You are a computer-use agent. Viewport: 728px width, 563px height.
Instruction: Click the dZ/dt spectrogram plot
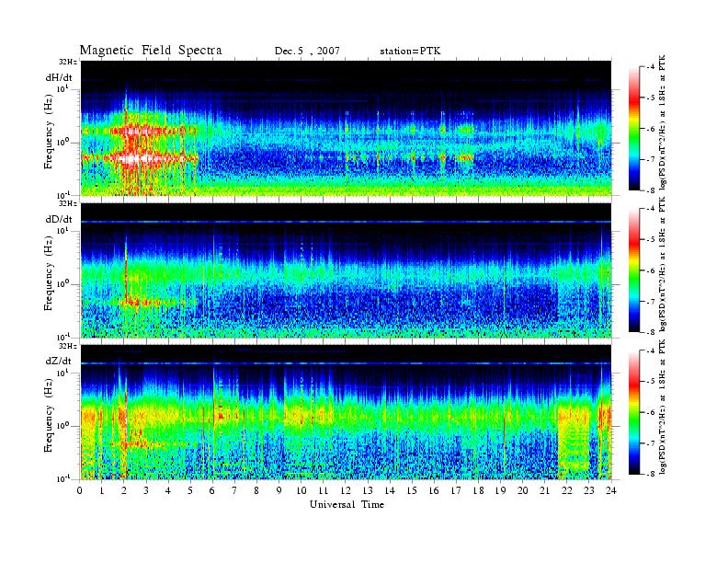346,412
